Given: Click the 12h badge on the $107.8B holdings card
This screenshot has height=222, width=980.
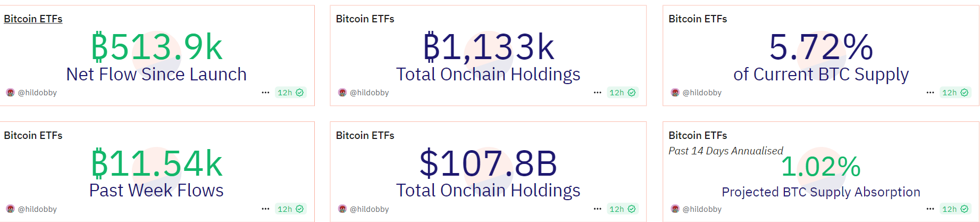Looking at the screenshot, I should tap(622, 209).
